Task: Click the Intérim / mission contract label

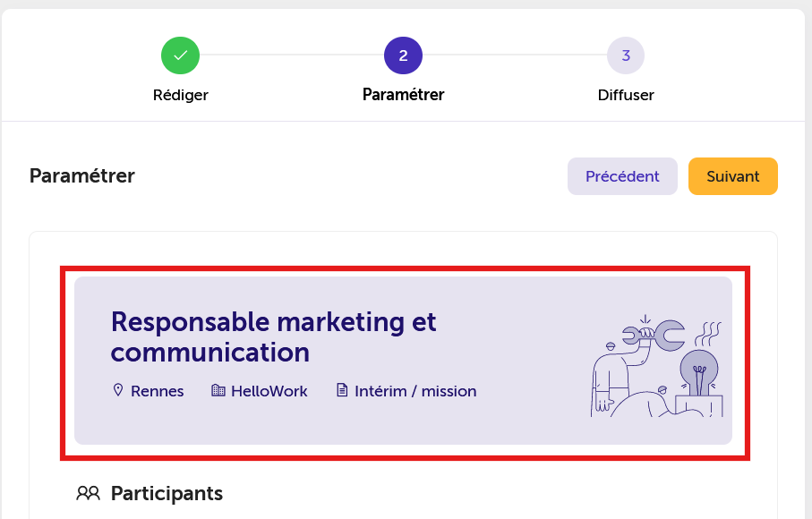Action: click(x=415, y=391)
